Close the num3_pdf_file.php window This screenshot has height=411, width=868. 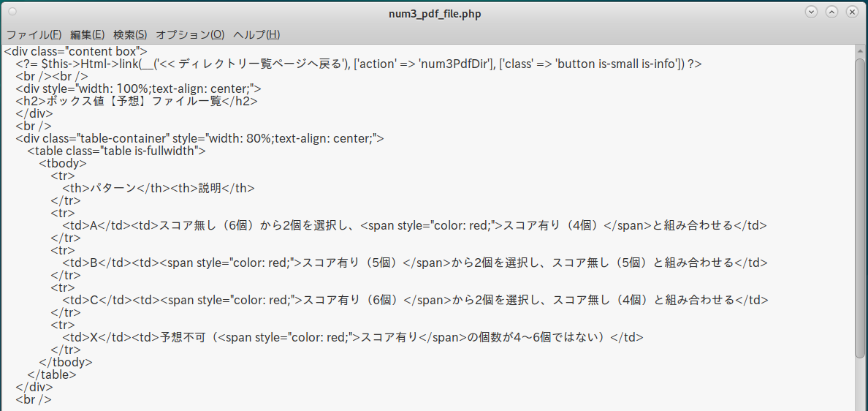pos(852,12)
